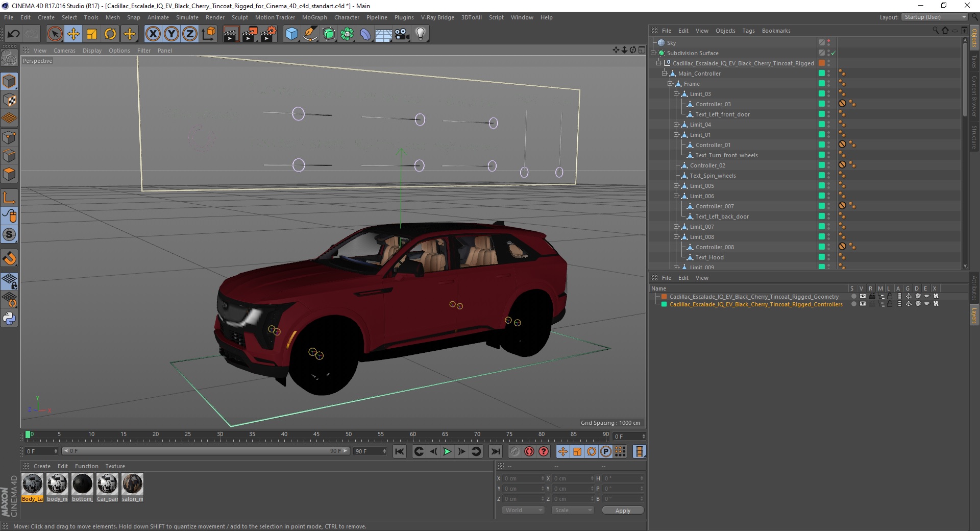Toggle visibility eye for Controllers layer

pyautogui.click(x=863, y=304)
